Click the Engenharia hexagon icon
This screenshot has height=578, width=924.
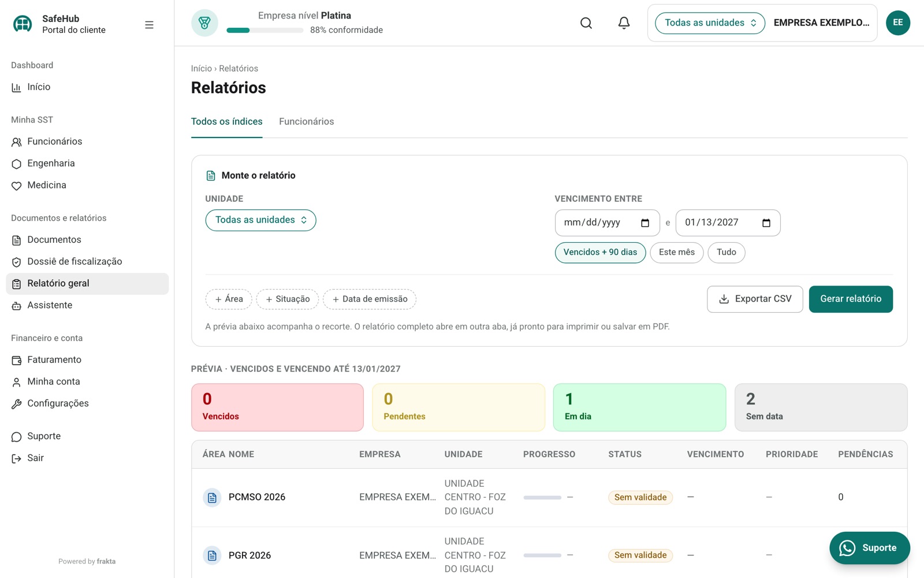pos(16,164)
